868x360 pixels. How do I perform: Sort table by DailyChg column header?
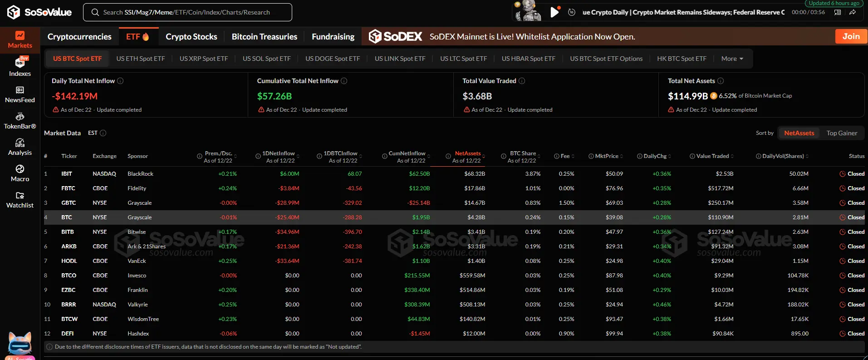655,156
